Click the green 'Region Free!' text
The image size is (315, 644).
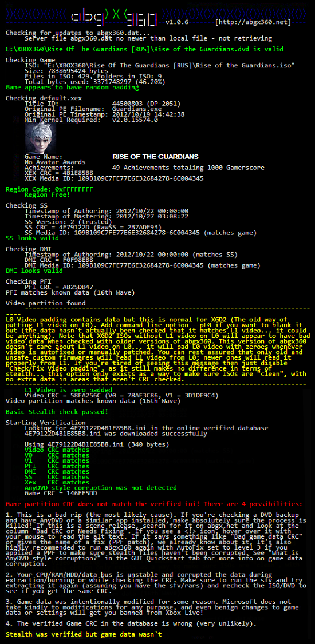pos(48,194)
